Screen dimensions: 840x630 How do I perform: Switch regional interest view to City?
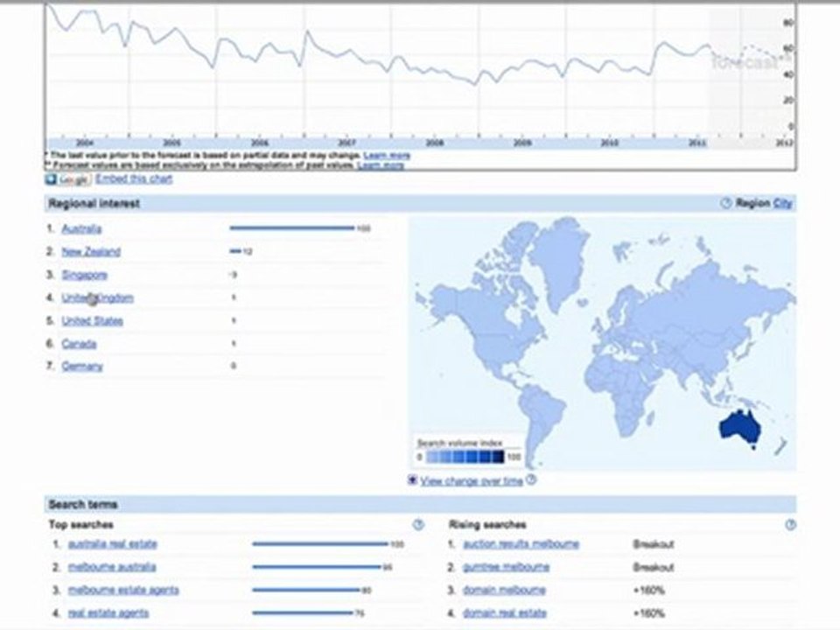[x=782, y=204]
